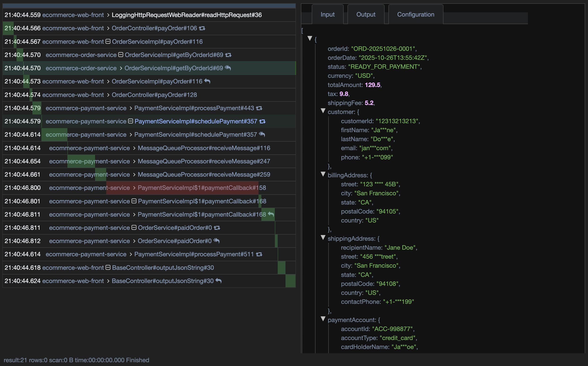Image resolution: width=588 pixels, height=366 pixels.
Task: Open OrderController#payOrder#106 trace entry
Action: 154,28
